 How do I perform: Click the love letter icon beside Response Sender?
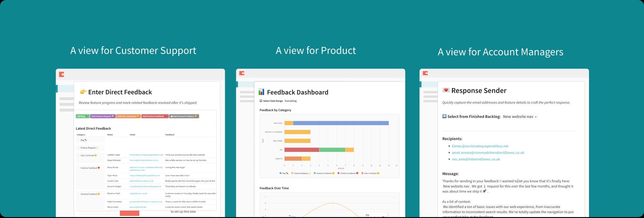446,90
